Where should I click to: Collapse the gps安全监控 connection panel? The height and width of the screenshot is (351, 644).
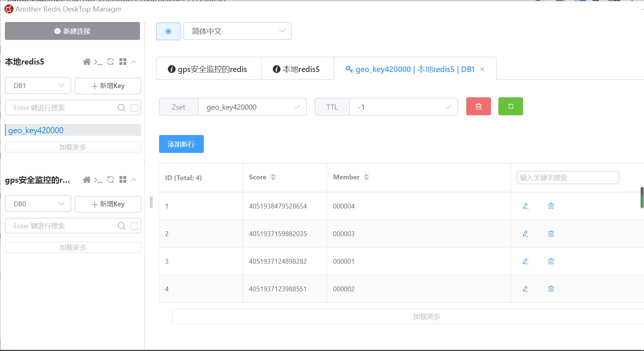click(134, 180)
